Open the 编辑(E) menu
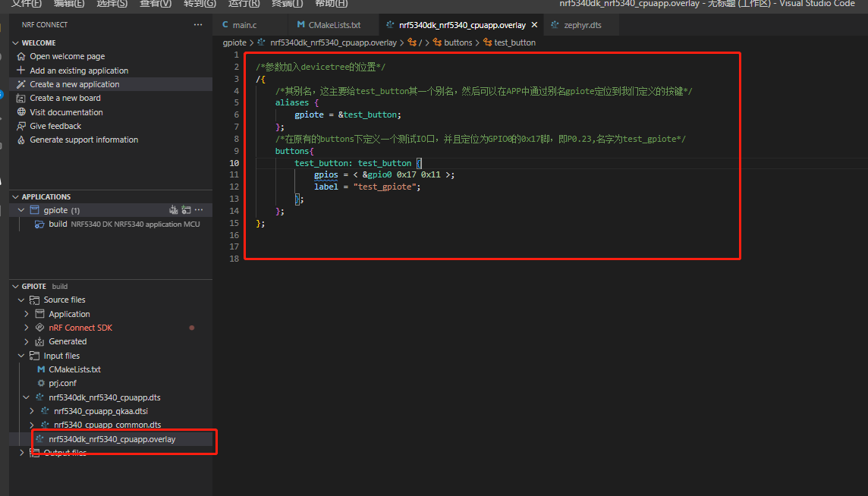 [69, 3]
